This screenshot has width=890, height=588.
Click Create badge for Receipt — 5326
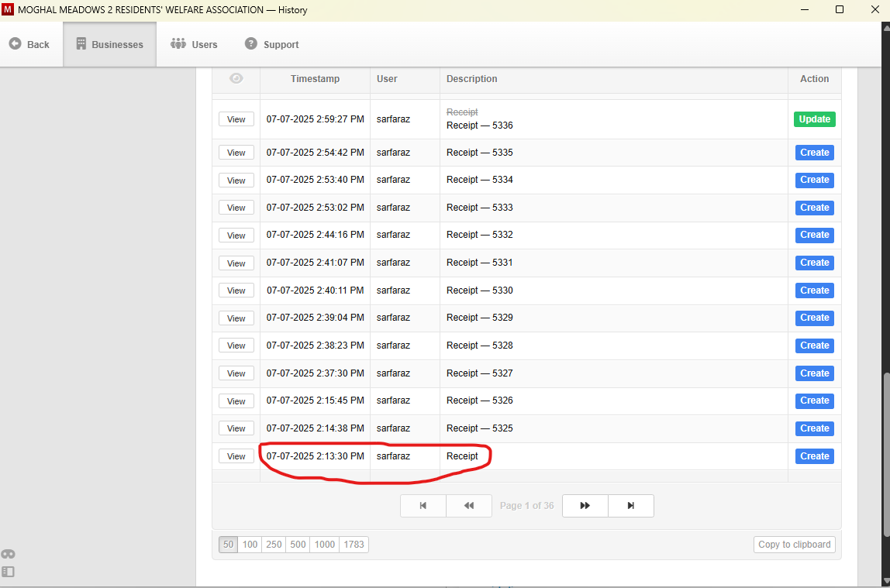coord(815,401)
